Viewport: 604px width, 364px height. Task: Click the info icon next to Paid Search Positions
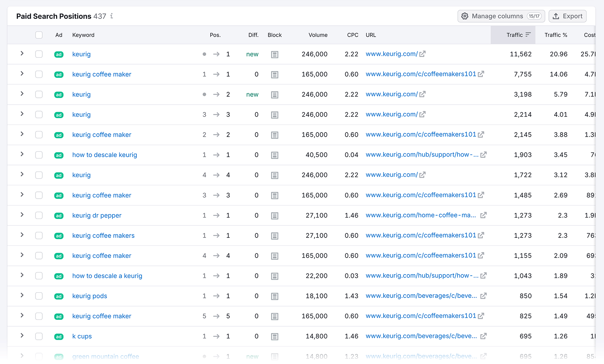point(111,16)
